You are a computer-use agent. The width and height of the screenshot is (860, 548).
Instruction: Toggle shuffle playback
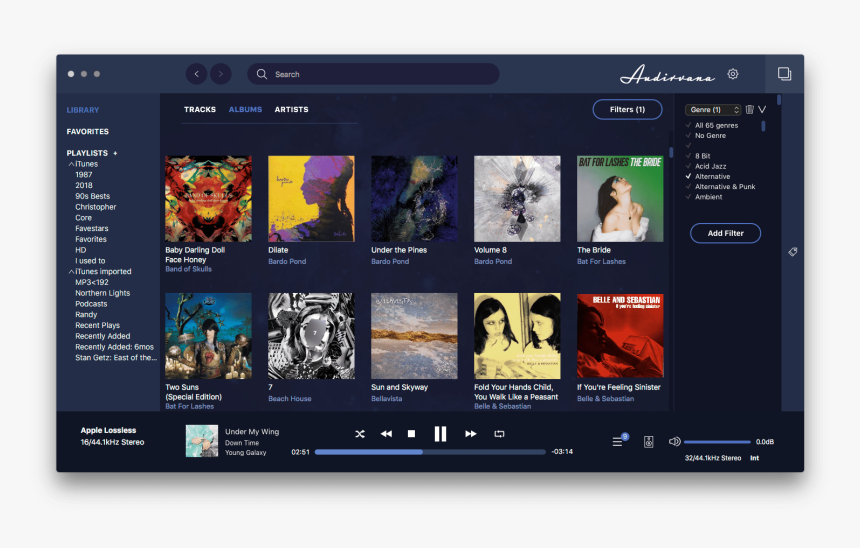tap(360, 434)
